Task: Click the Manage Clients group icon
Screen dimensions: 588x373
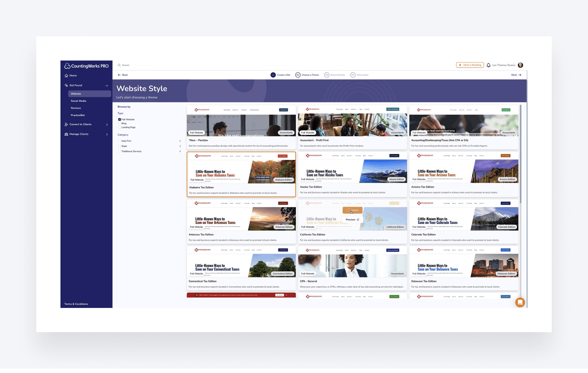Action: [67, 134]
